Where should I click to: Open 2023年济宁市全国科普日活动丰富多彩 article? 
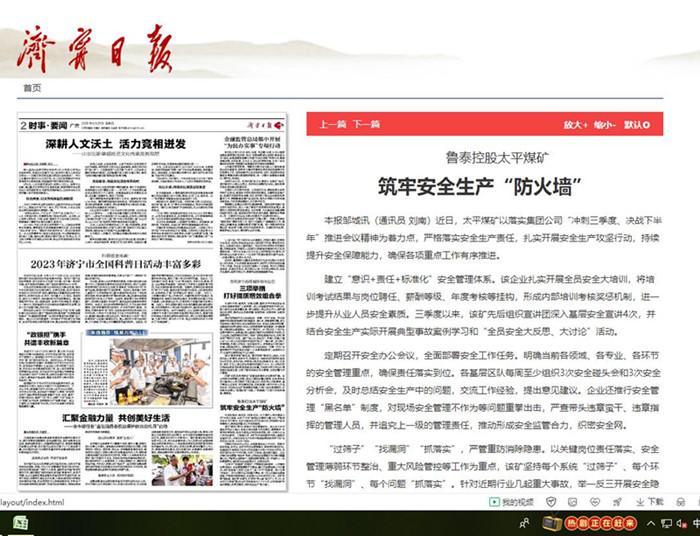[116, 264]
